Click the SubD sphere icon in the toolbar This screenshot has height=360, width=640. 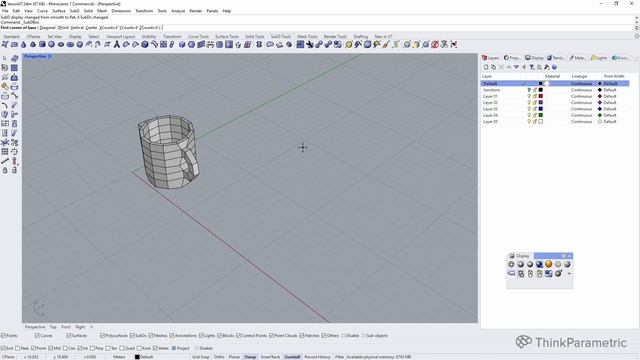51,44
